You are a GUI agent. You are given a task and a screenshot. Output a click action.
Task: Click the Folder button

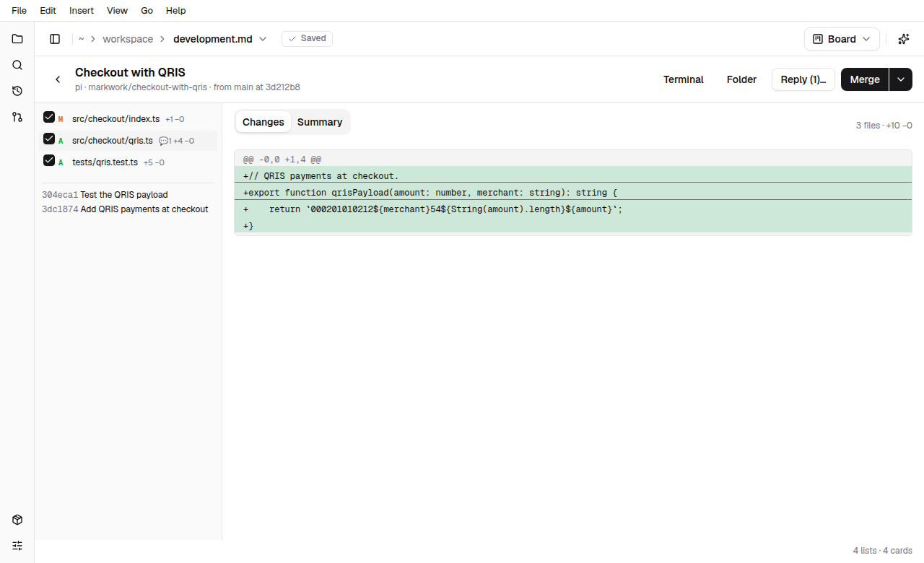click(x=741, y=79)
